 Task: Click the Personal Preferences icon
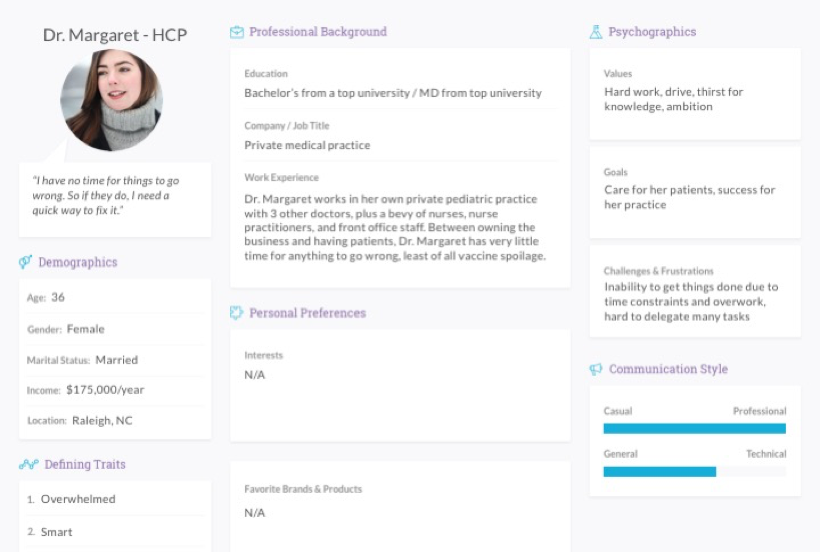(237, 313)
